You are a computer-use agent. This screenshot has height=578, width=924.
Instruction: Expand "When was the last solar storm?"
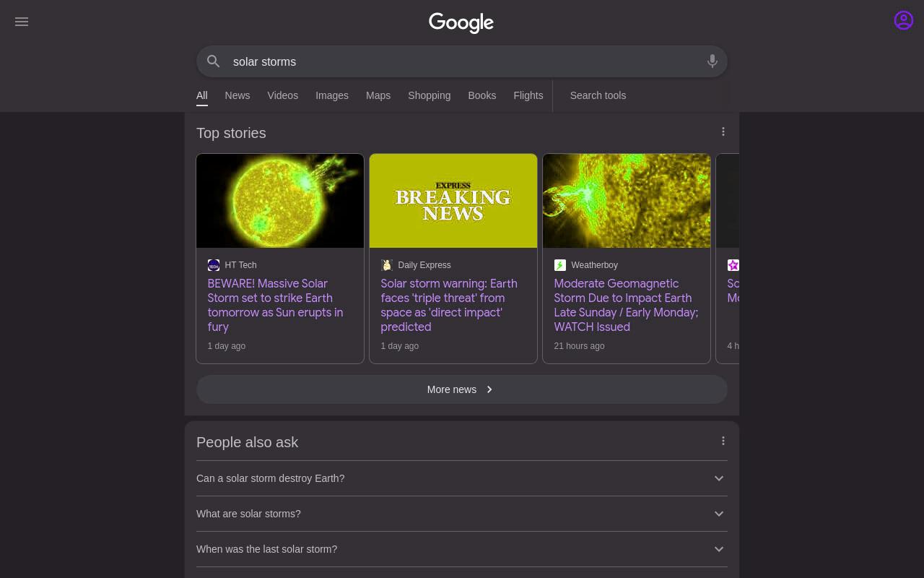coord(462,549)
